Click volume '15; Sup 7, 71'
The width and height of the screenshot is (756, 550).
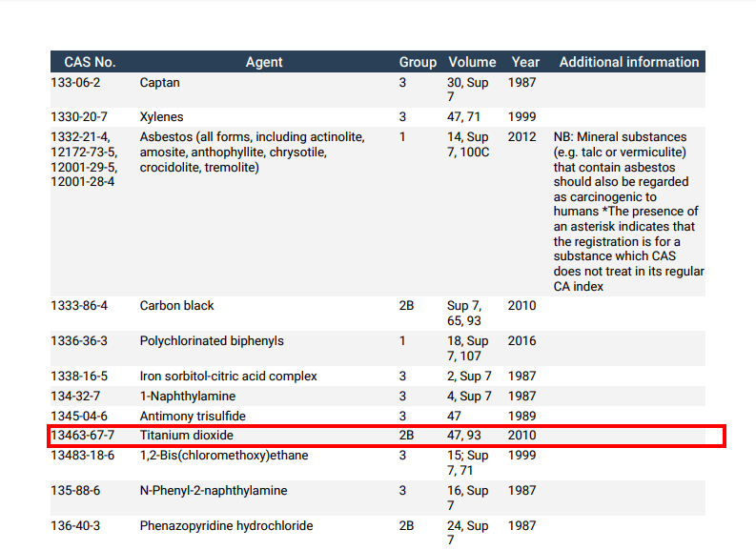[468, 462]
